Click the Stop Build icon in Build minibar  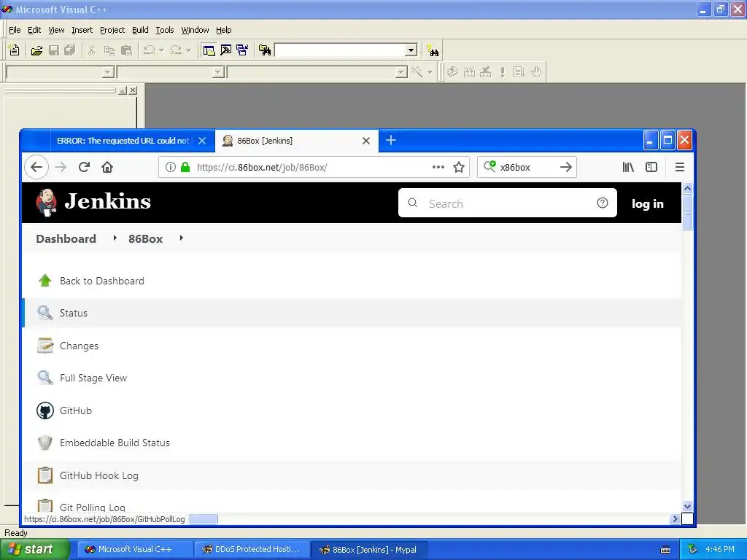pyautogui.click(x=485, y=72)
